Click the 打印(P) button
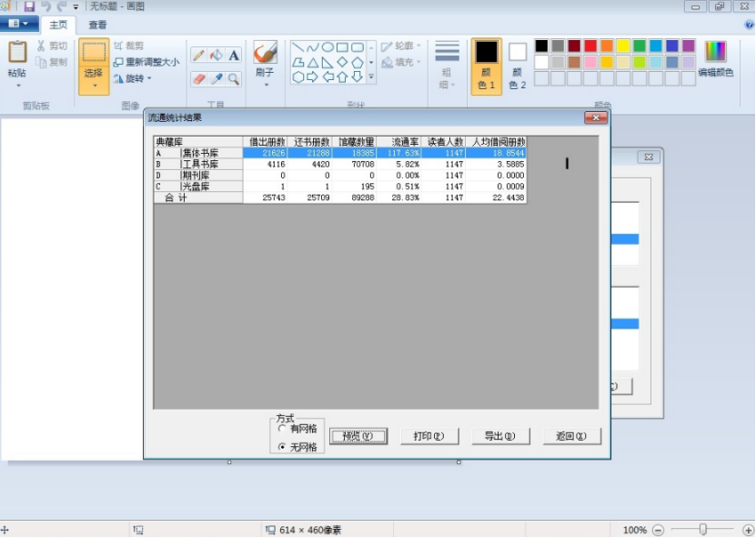Screen dimensions: 756x538 [428, 436]
